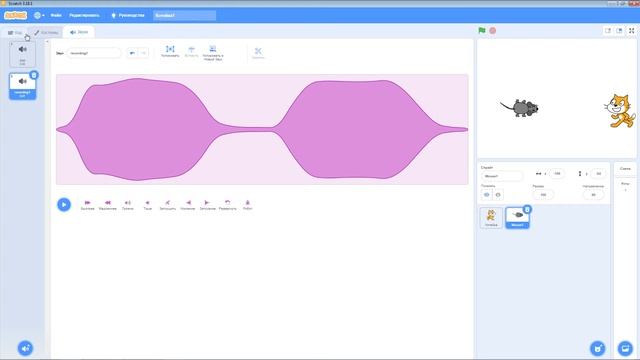Apply the Louder sound effect
The width and height of the screenshot is (640, 360).
pyautogui.click(x=128, y=205)
